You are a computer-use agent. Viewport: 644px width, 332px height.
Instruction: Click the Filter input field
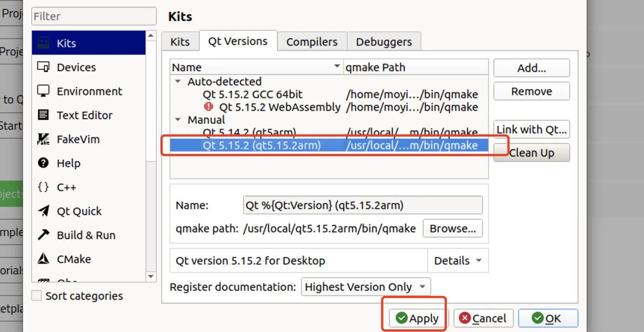coord(94,16)
